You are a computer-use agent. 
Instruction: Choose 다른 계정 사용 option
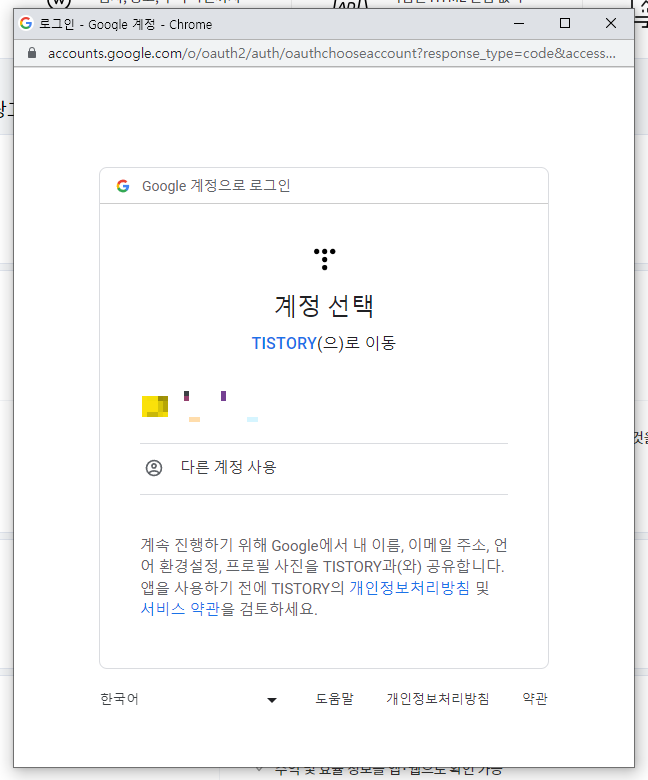pos(324,468)
